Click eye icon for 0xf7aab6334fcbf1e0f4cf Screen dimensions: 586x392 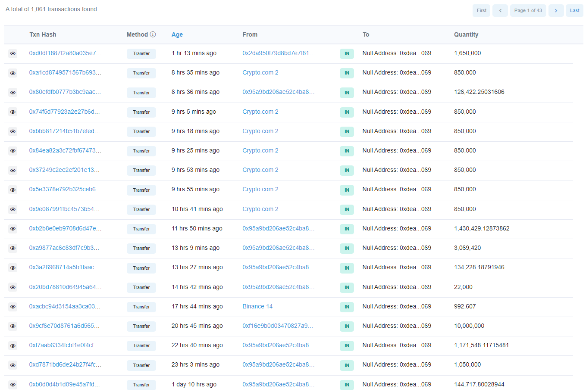(13, 345)
